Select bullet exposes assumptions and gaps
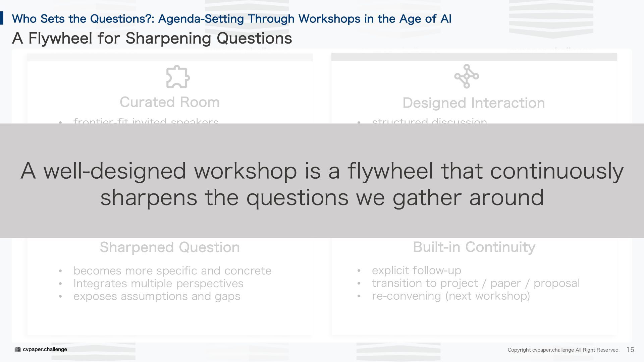The width and height of the screenshot is (644, 362). point(157,296)
